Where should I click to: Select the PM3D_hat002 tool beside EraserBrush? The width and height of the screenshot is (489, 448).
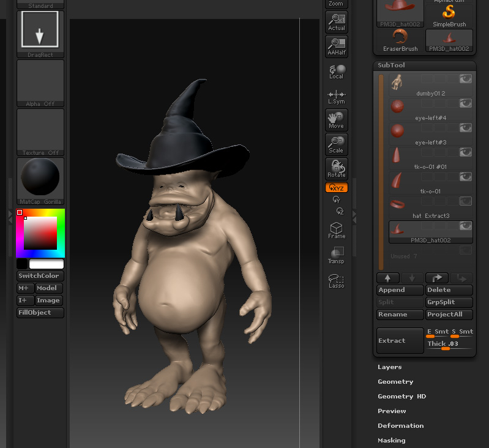449,40
